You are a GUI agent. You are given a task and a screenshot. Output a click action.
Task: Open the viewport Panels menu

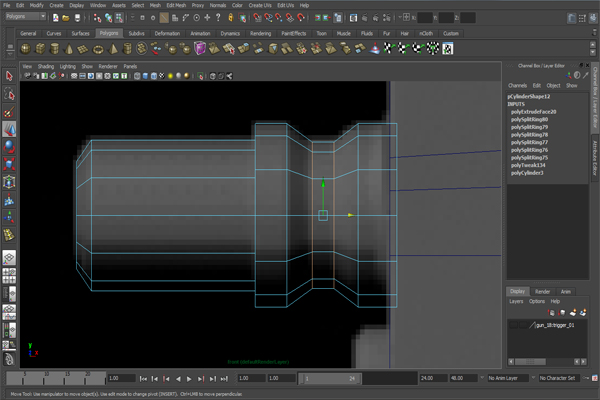point(130,67)
